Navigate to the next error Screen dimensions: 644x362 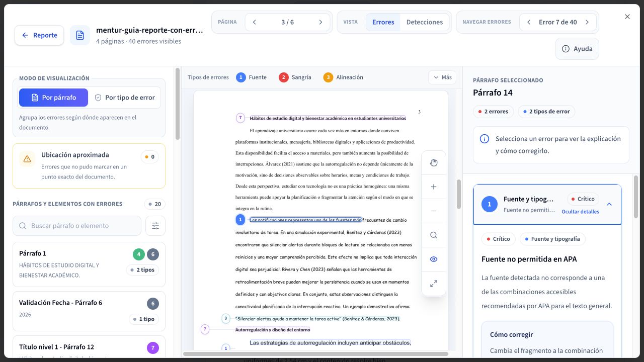(587, 22)
